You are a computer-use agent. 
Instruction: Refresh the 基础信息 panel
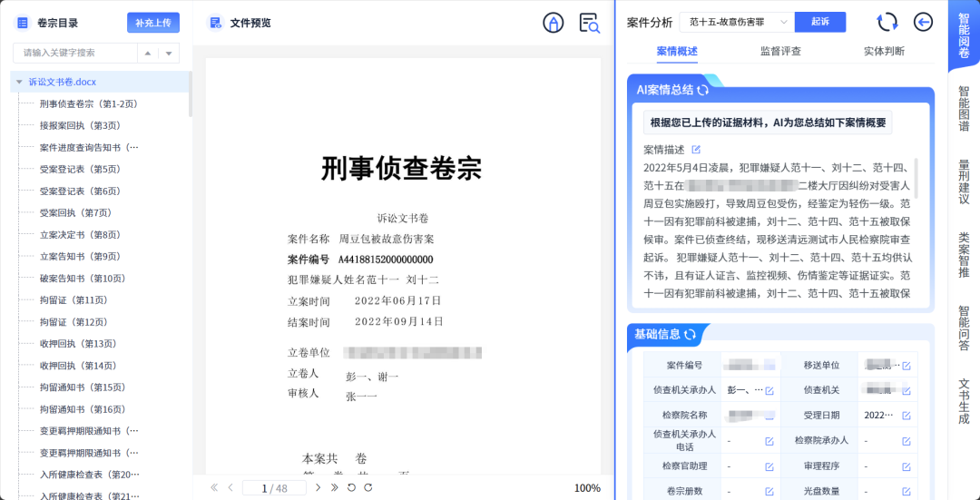tap(691, 335)
